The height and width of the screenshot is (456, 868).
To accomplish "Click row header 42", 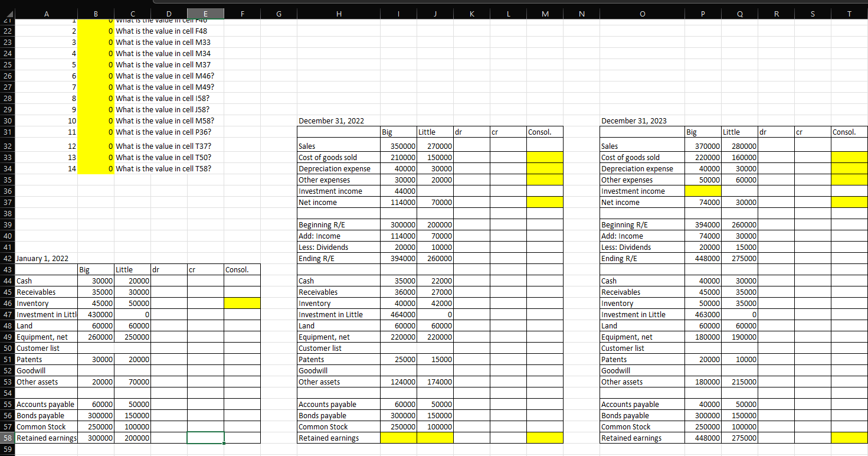I will [x=8, y=258].
